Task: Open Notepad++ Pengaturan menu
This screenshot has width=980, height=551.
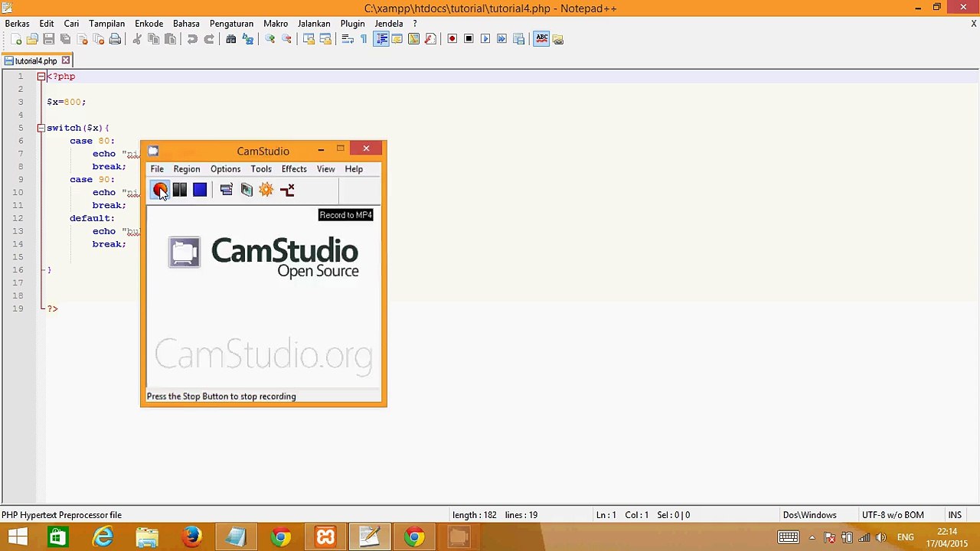Action: coord(232,24)
